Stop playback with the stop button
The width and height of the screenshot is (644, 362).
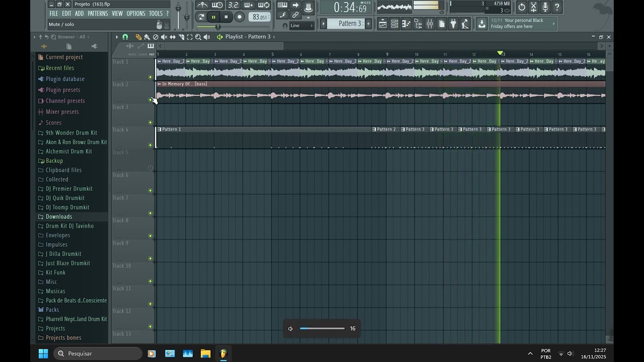point(226,17)
